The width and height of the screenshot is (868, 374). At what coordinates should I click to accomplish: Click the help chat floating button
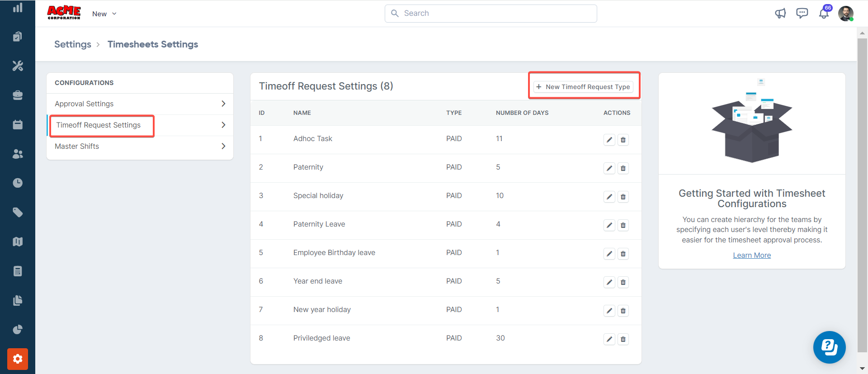(829, 347)
